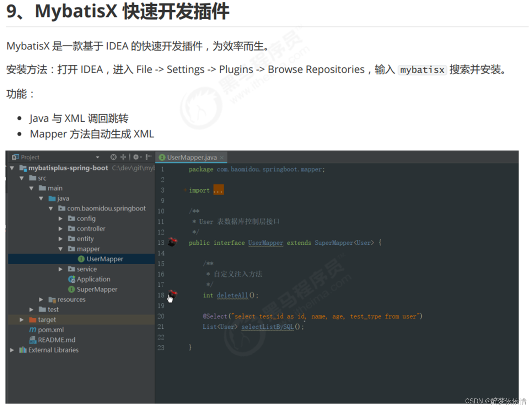532x408 pixels.
Task: Select the entity package
Action: coord(85,239)
